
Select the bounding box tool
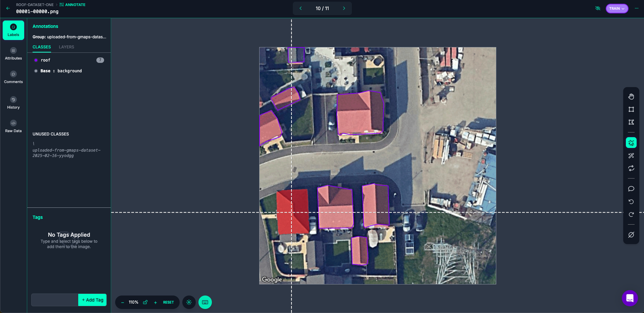631,110
